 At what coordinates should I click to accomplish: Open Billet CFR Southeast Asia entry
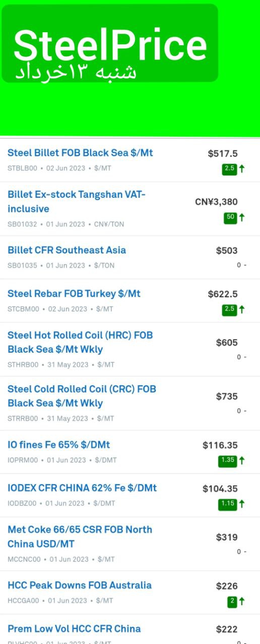pos(67,250)
